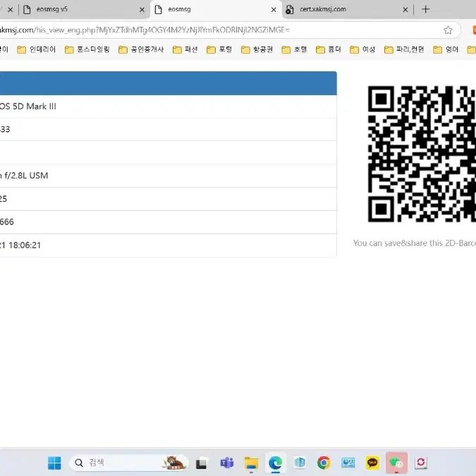
Task: Open the 항공권 bookmark folder
Action: [257, 49]
